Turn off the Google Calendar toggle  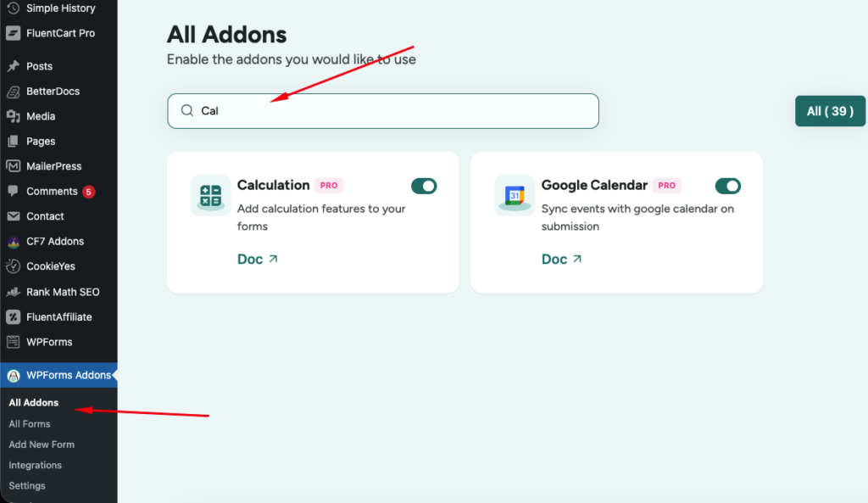[728, 186]
